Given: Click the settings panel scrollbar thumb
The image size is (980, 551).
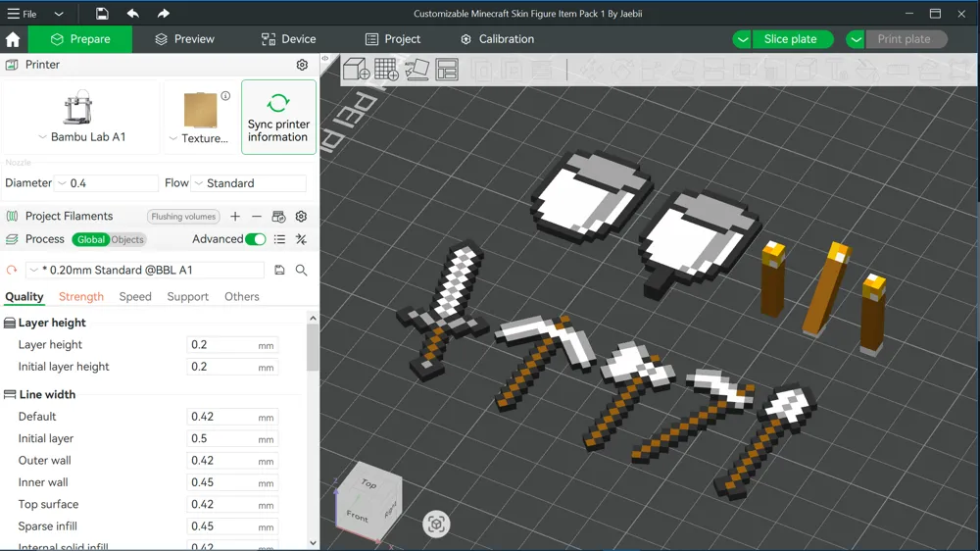Looking at the screenshot, I should point(313,347).
